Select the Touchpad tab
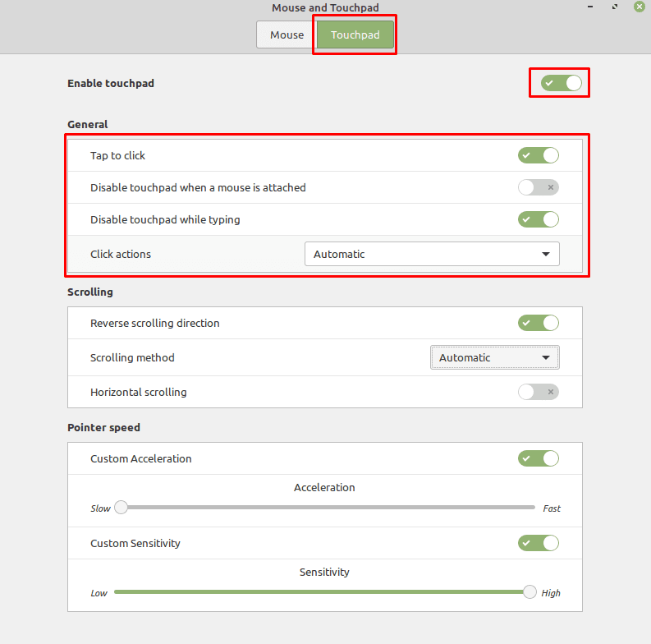This screenshot has width=651, height=644. pos(355,34)
